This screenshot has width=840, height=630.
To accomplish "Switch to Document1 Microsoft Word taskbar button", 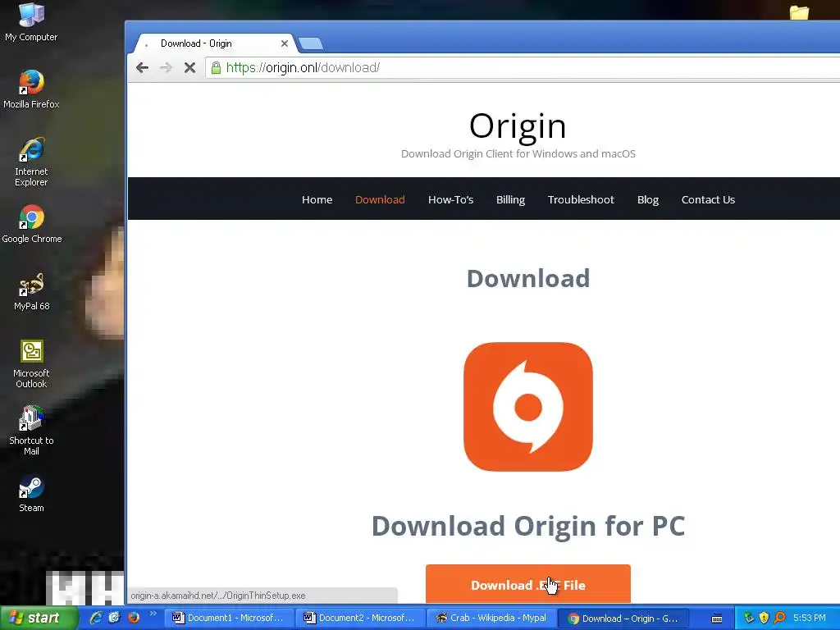I will pyautogui.click(x=229, y=618).
